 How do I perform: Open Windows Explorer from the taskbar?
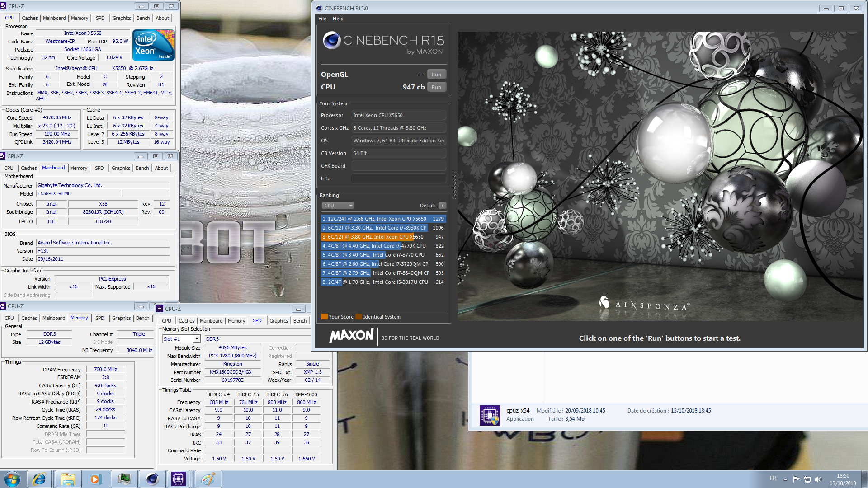coord(68,479)
